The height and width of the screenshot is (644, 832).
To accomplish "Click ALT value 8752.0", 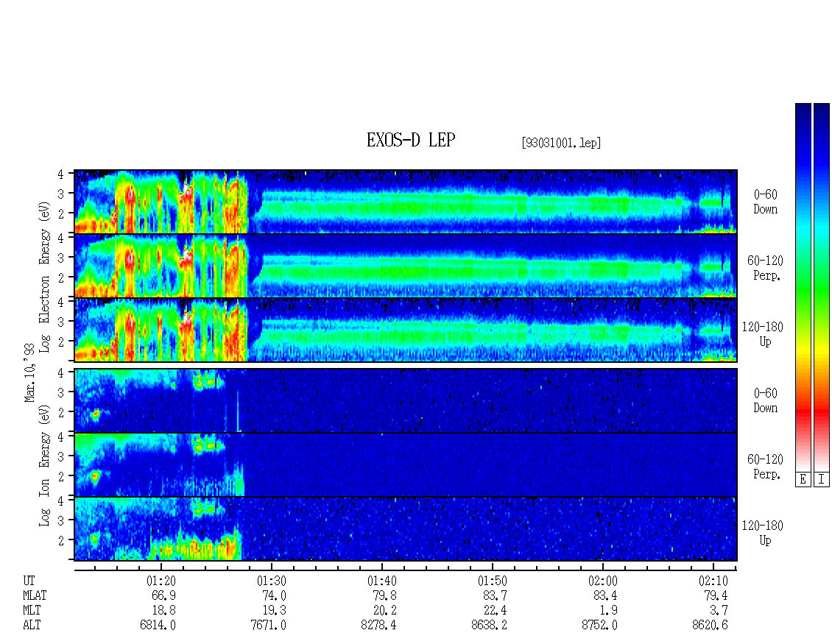I will pos(599,626).
